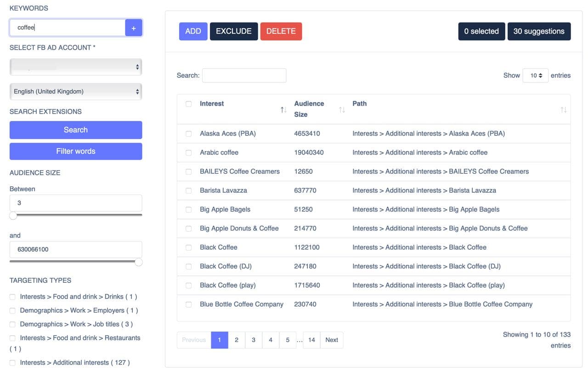Click the plus icon next to keyword field
588x372 pixels.
tap(134, 28)
